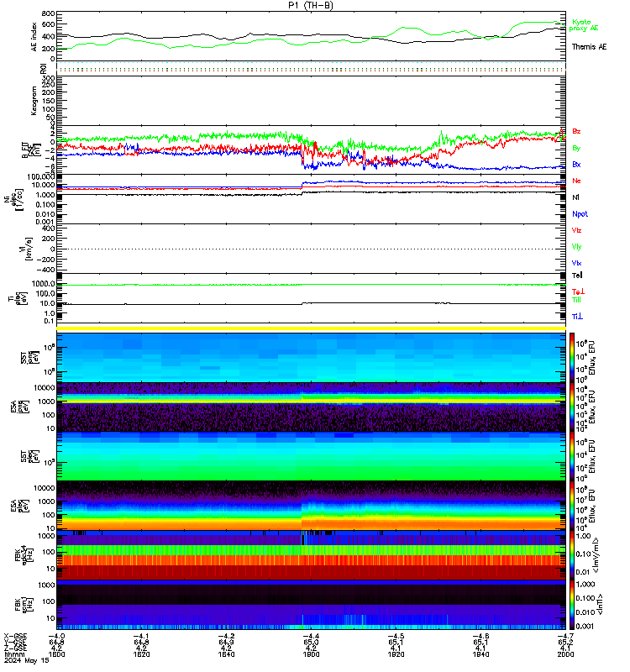The height and width of the screenshot is (672, 630).
Task: Click the "<|nT|>" color bar
Action: click(572, 605)
